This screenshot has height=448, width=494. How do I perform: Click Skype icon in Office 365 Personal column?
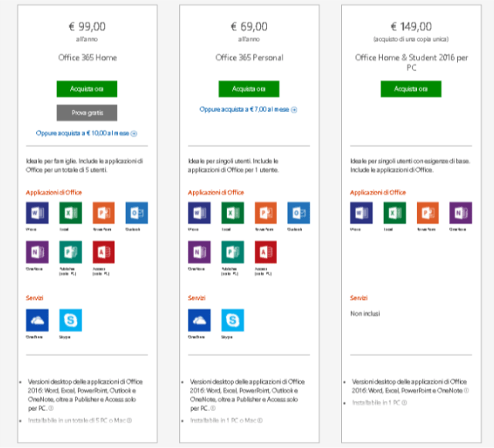[232, 320]
